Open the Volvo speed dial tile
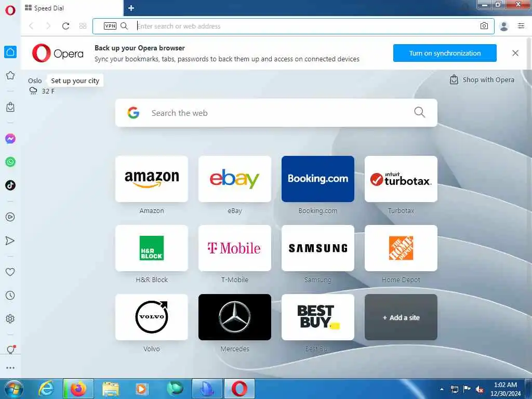Viewport: 532px width, 399px height. point(152,317)
